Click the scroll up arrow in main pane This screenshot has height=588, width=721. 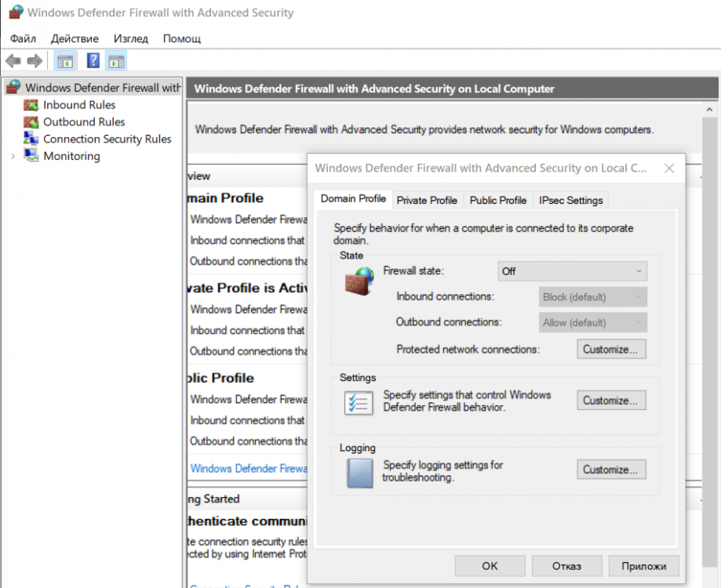[x=709, y=110]
